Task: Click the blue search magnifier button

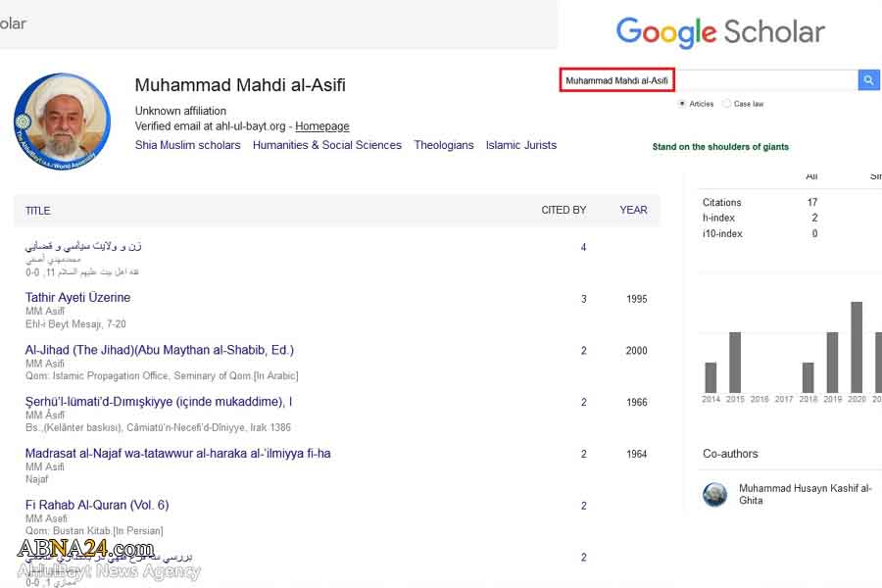Action: [868, 80]
